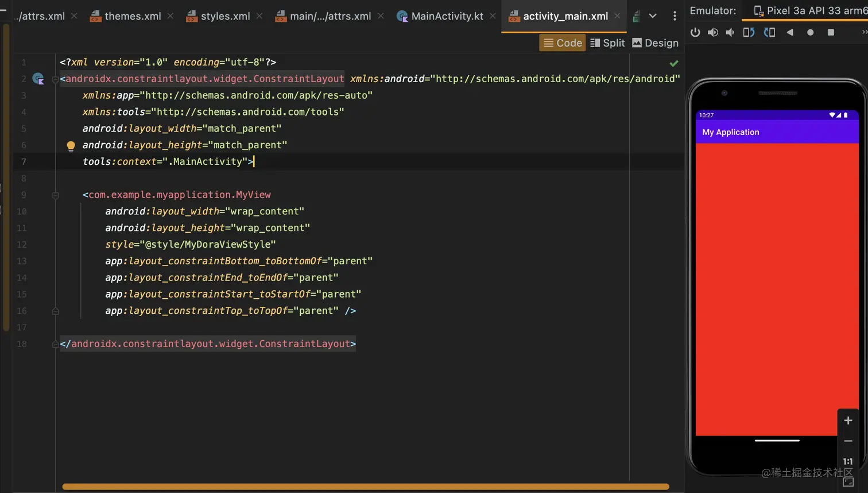Close the themes.xml tab
868x493 pixels.
pyautogui.click(x=170, y=16)
